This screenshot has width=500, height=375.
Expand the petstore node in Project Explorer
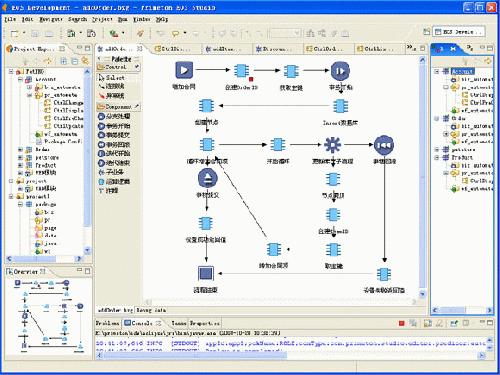click(x=20, y=157)
